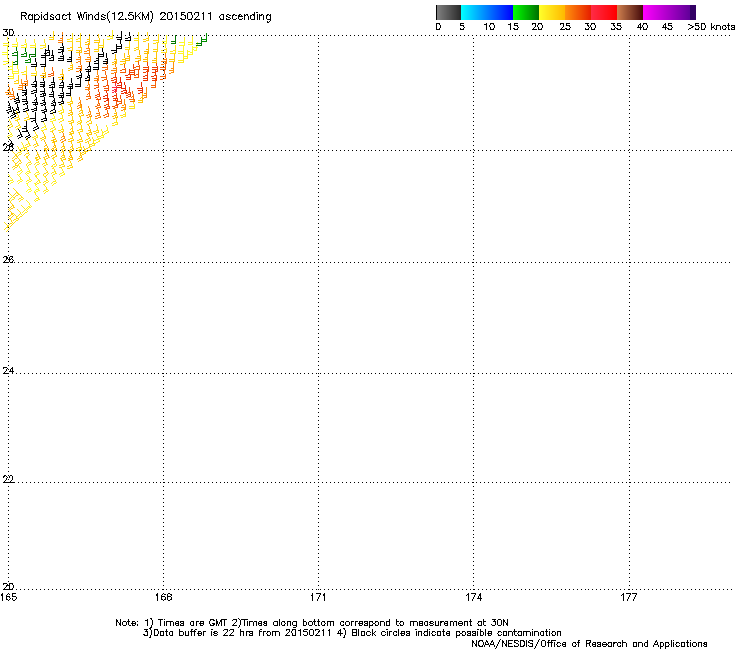Click latitude axis label 24
The height and width of the screenshot is (650, 740).
[8, 371]
